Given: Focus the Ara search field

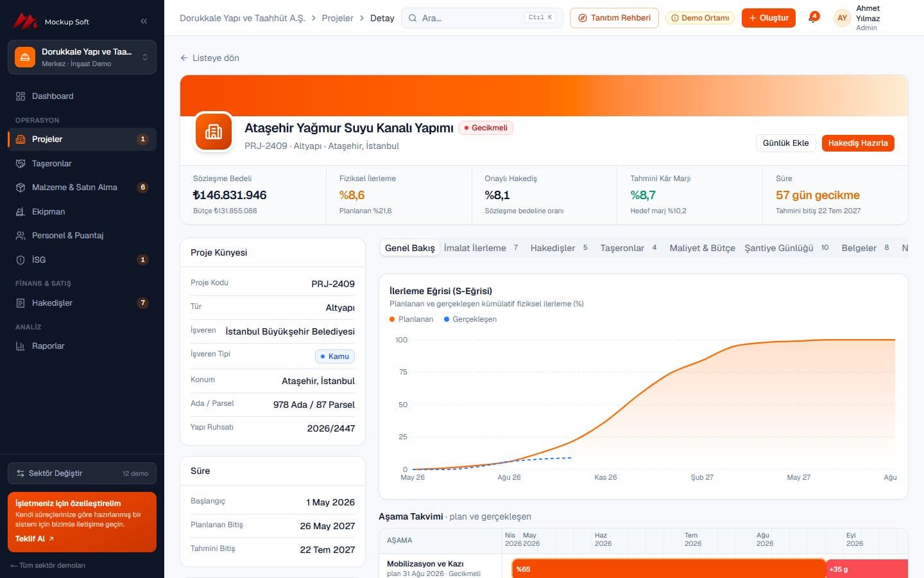Looking at the screenshot, I should [482, 18].
